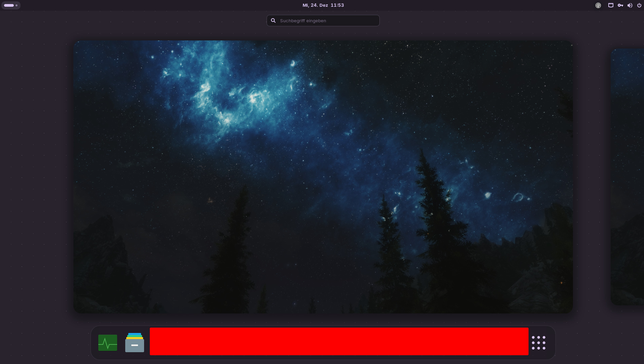The image size is (644, 364).
Task: Click the 11:53 clock time
Action: pos(337,5)
